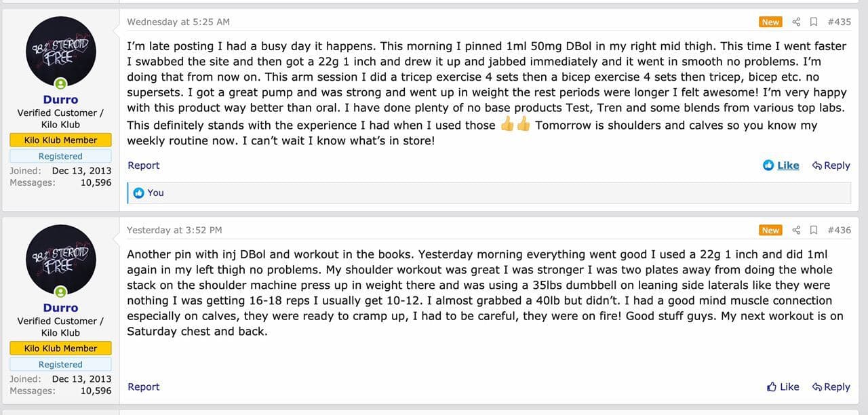This screenshot has width=868, height=415.
Task: Open permalink #435
Action: [839, 22]
